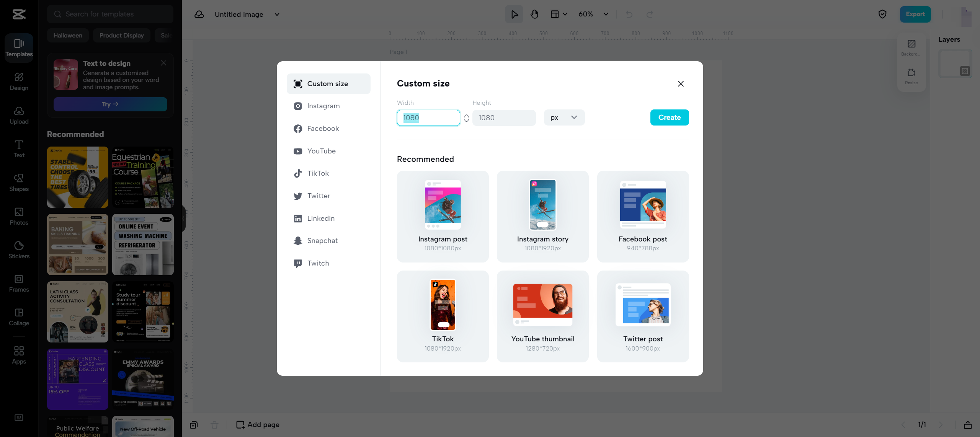Viewport: 980px width, 437px height.
Task: Click Try in Text to design card
Action: click(110, 104)
